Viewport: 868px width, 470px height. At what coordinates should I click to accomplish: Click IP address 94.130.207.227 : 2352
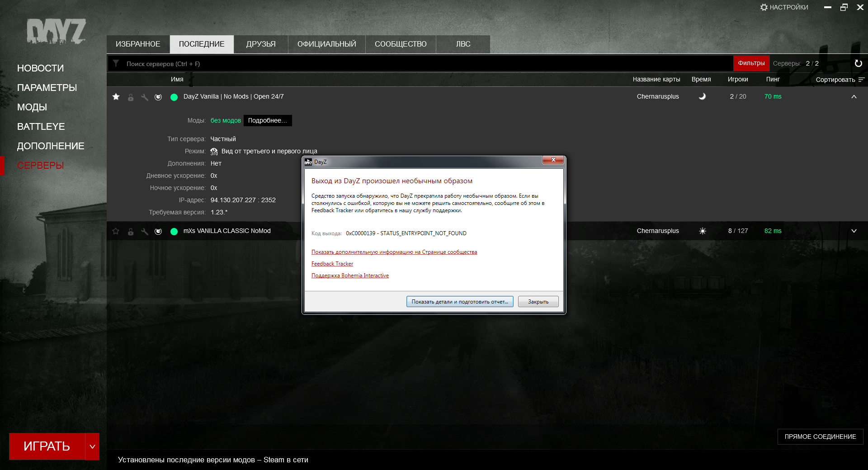click(x=243, y=200)
